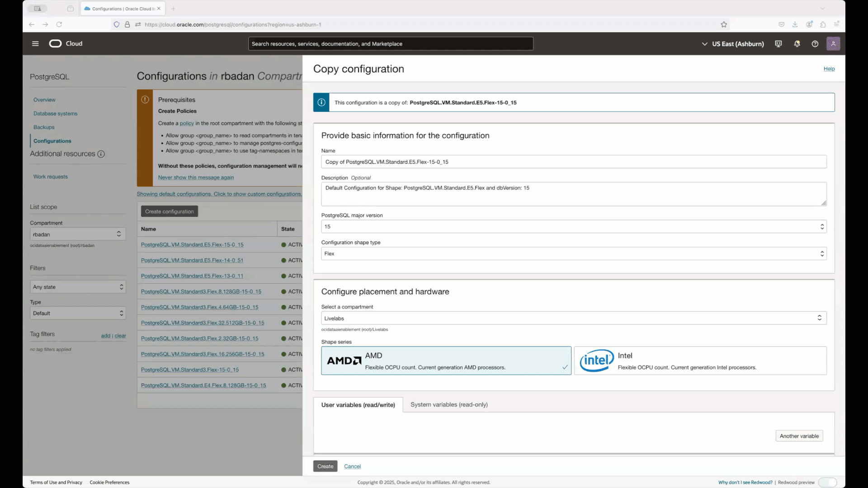Image resolution: width=868 pixels, height=488 pixels.
Task: Switch to System variables (read-only) tab
Action: [x=448, y=404]
